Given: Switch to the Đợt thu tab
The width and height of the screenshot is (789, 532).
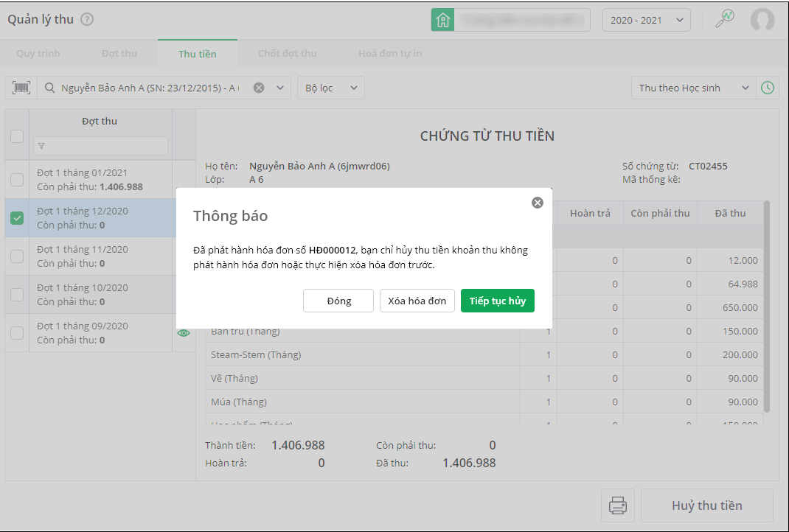Looking at the screenshot, I should (x=119, y=54).
